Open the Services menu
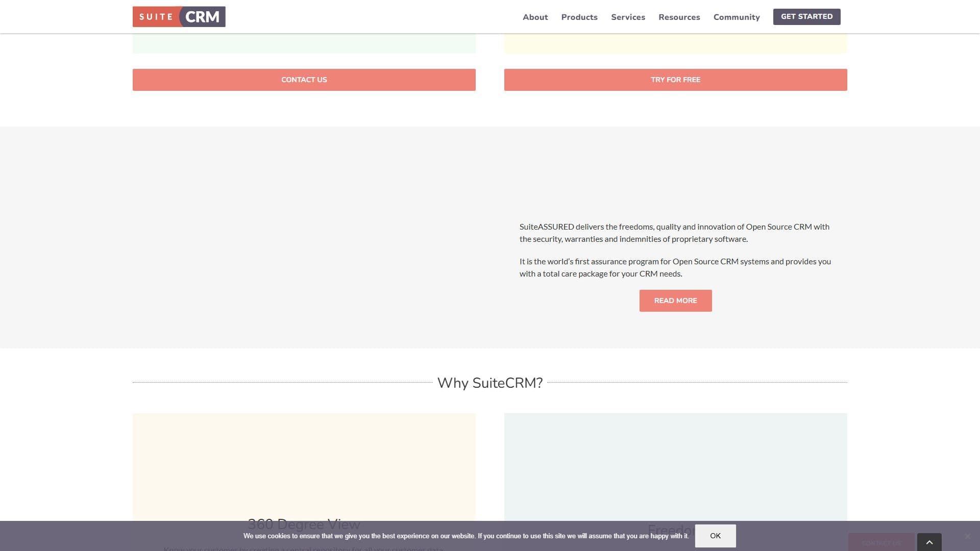Viewport: 980px width, 551px height. 628,17
